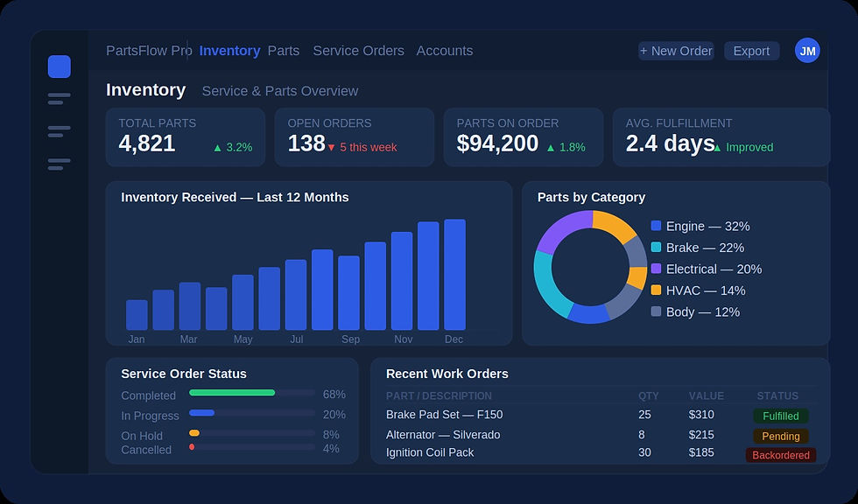Screen dimensions: 858x504
Task: Click the PartsFlow Pro brand name
Action: click(x=149, y=51)
